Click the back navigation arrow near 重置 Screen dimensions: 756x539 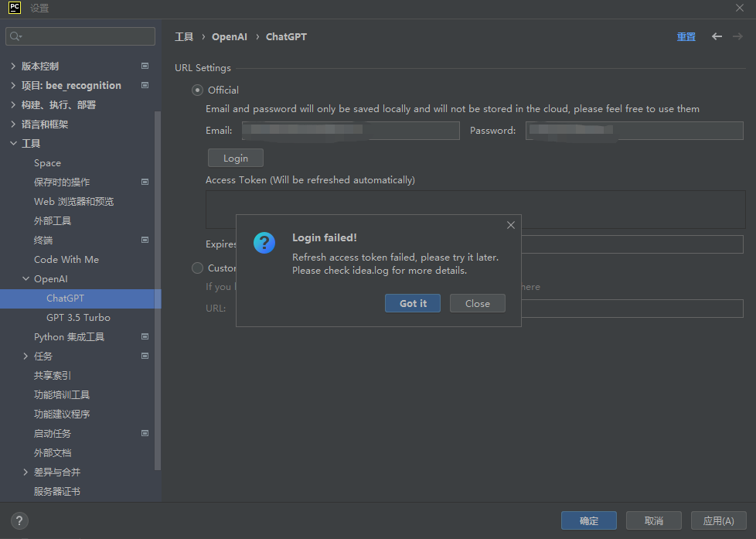tap(717, 36)
